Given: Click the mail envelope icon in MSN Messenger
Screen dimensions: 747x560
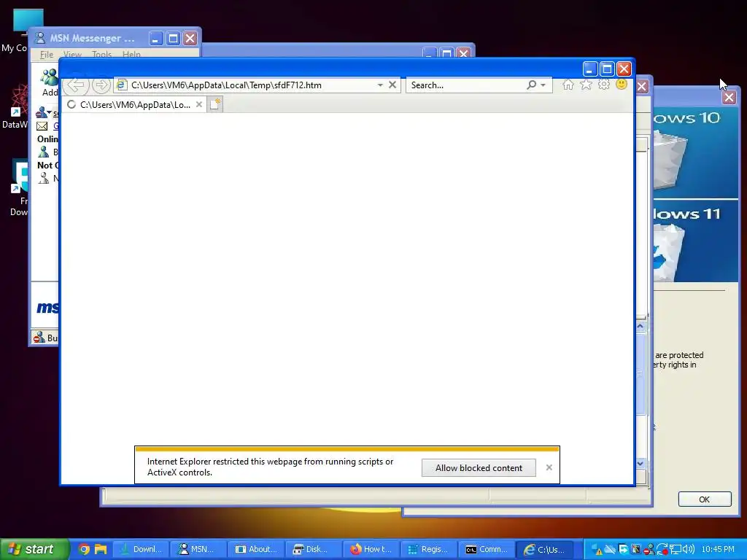Looking at the screenshot, I should tap(42, 126).
